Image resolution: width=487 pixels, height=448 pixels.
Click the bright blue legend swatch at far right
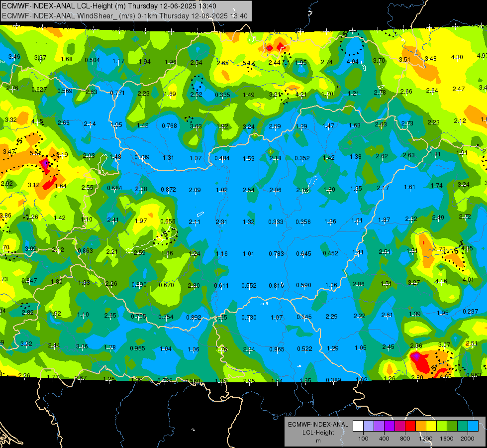pyautogui.click(x=473, y=426)
